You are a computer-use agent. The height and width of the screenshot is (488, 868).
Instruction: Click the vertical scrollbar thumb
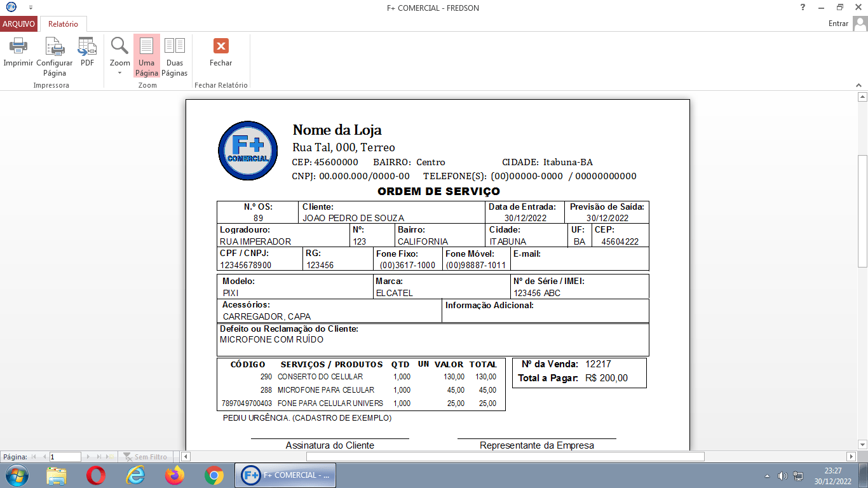coord(862,211)
